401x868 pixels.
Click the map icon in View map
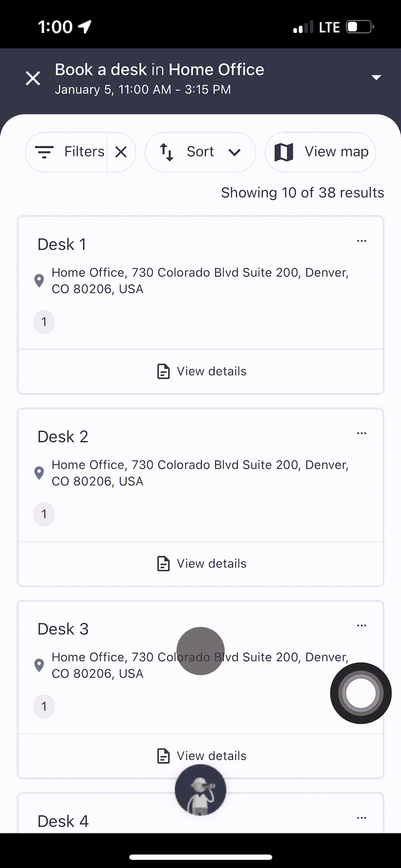(284, 152)
